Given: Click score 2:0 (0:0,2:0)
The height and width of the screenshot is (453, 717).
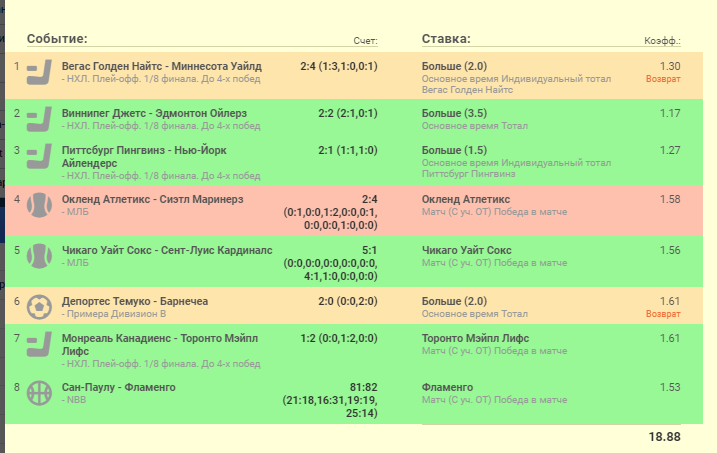Looking at the screenshot, I should tap(348, 301).
